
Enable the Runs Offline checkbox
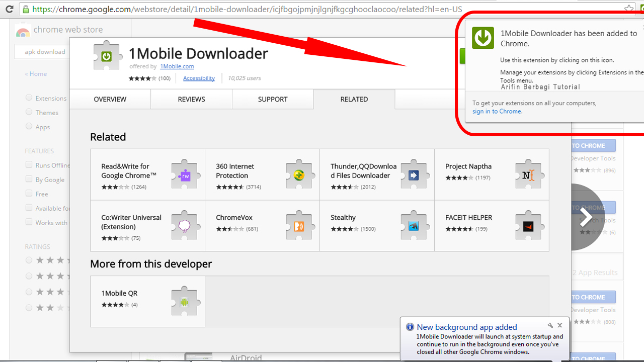click(29, 165)
